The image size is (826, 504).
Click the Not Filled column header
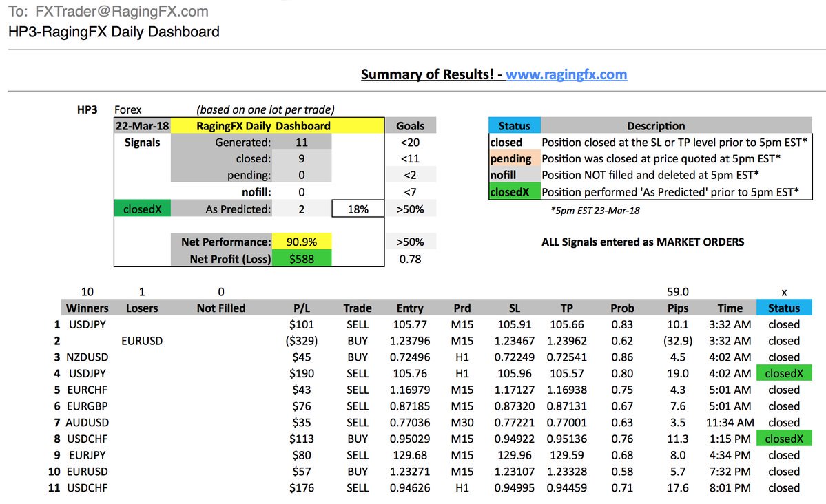pos(220,308)
